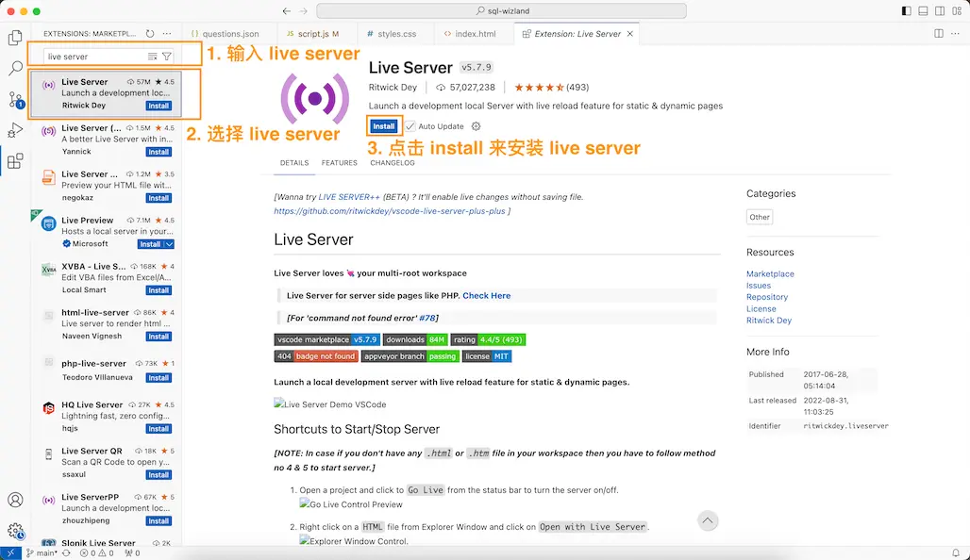Open the Run and Debug view
This screenshot has width=970, height=560.
click(x=14, y=132)
